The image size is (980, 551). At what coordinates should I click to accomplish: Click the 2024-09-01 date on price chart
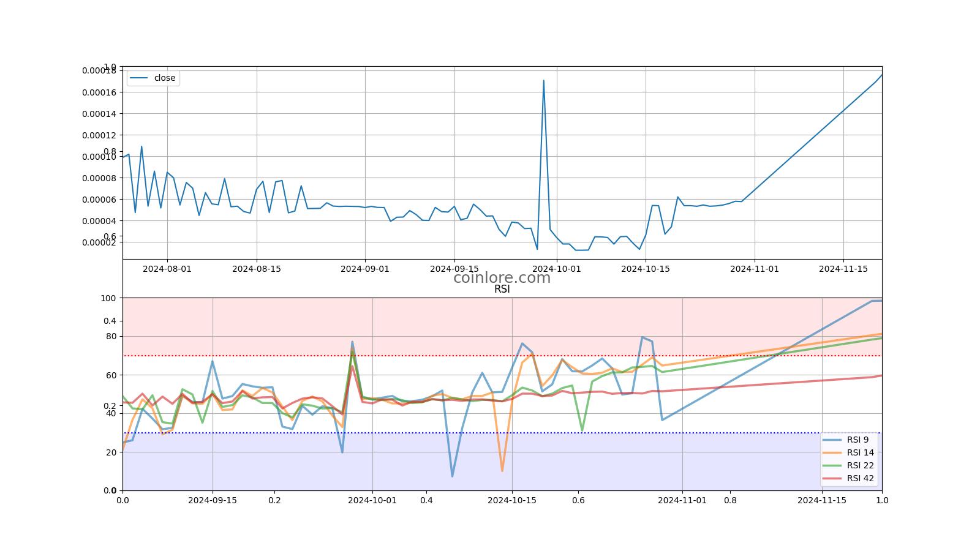tap(365, 268)
